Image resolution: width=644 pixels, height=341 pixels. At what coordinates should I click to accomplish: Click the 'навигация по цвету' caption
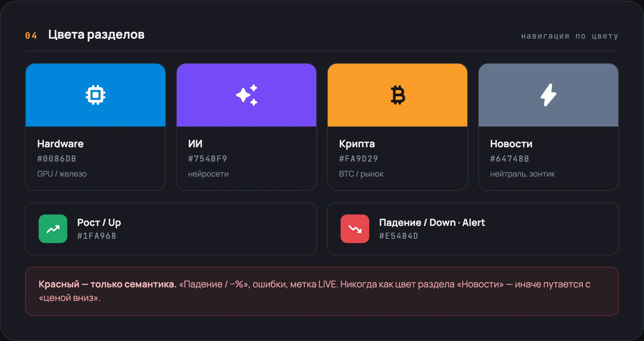pyautogui.click(x=570, y=36)
